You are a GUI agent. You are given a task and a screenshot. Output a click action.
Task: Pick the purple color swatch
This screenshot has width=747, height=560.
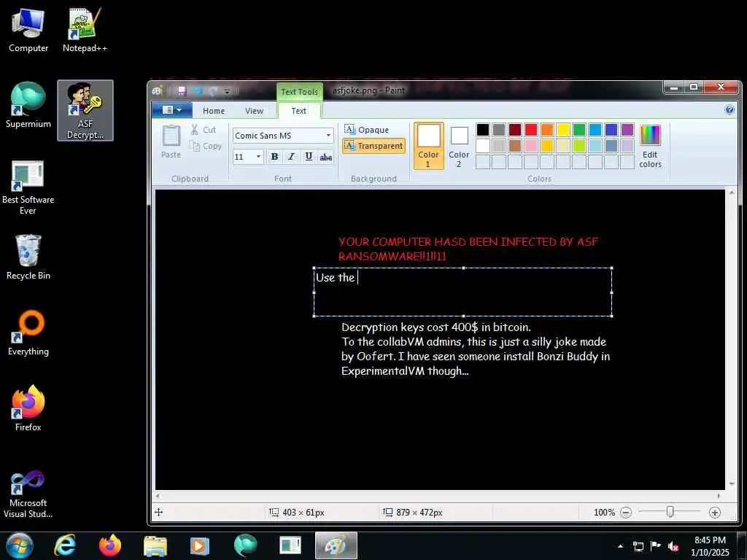click(627, 130)
